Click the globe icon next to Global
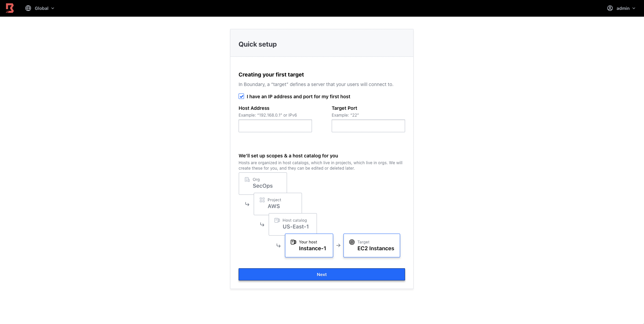The height and width of the screenshot is (324, 644). click(x=28, y=8)
